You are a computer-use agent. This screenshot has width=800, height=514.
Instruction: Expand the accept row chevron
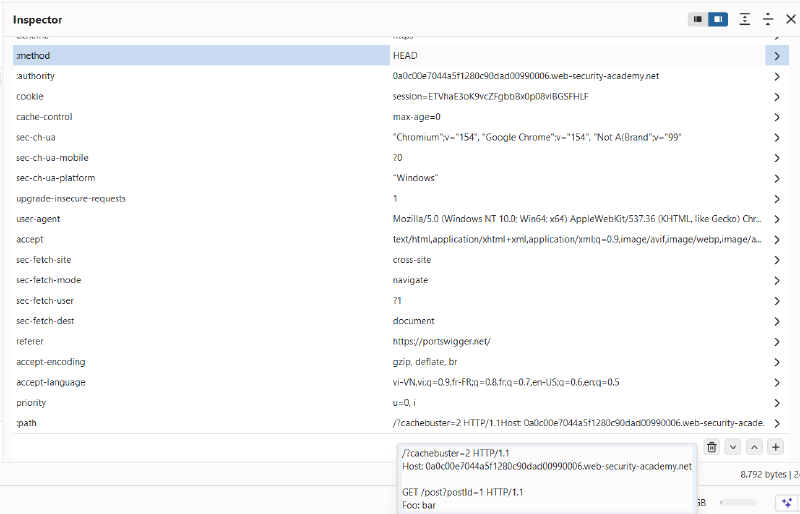point(777,239)
